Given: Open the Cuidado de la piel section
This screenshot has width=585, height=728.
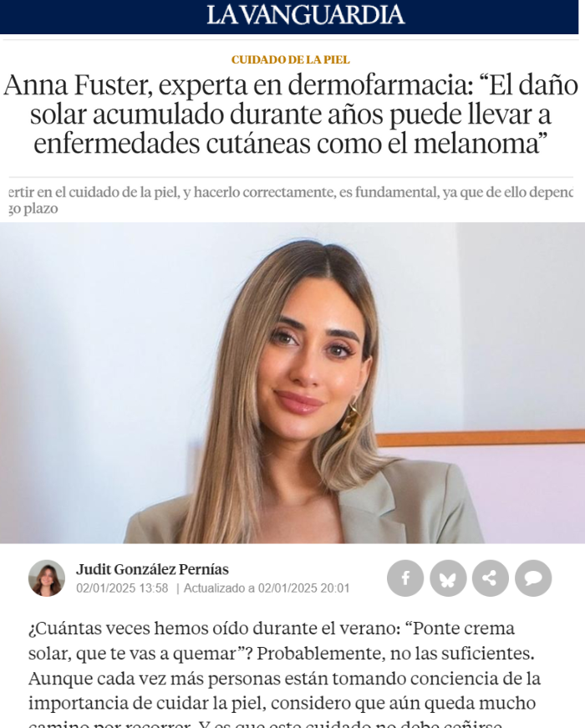Looking at the screenshot, I should 291,59.
